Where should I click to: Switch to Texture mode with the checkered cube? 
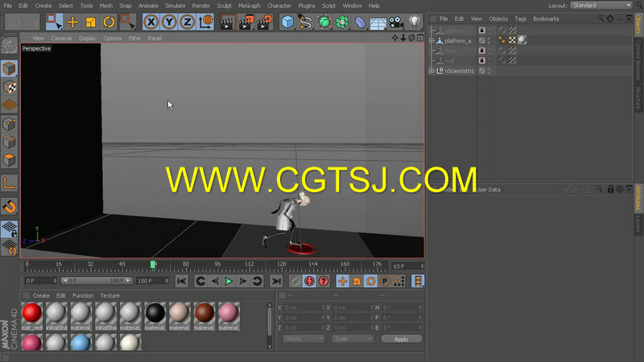coord(9,87)
